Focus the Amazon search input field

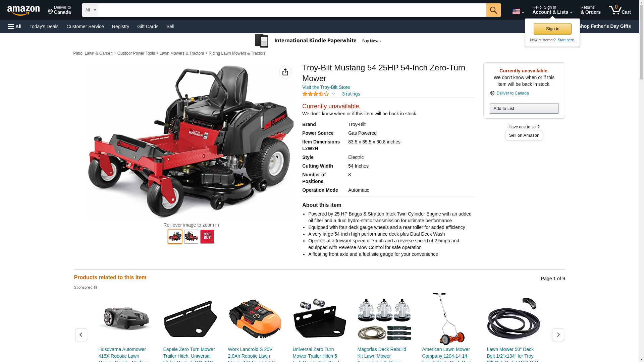pos(292,10)
